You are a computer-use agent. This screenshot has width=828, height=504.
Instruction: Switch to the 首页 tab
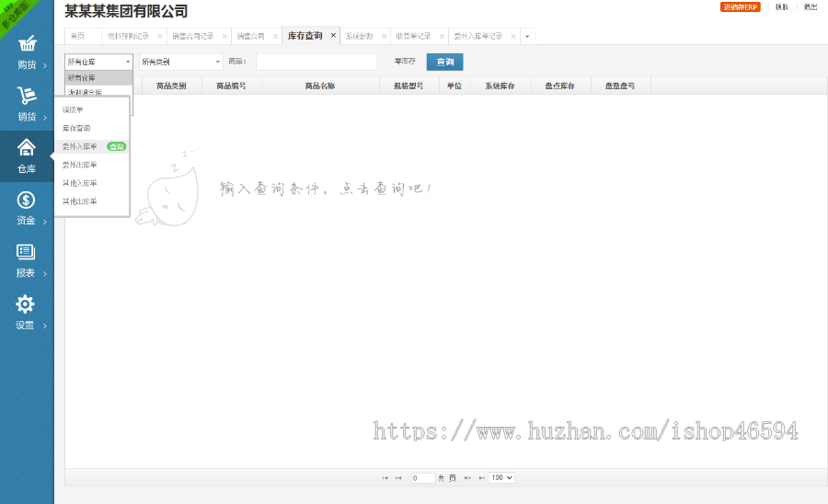click(77, 37)
